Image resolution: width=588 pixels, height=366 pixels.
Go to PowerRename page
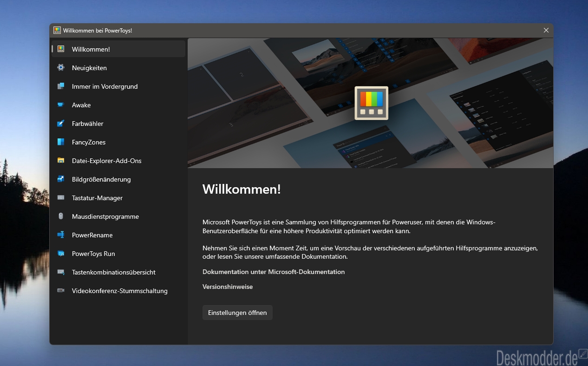(118, 235)
